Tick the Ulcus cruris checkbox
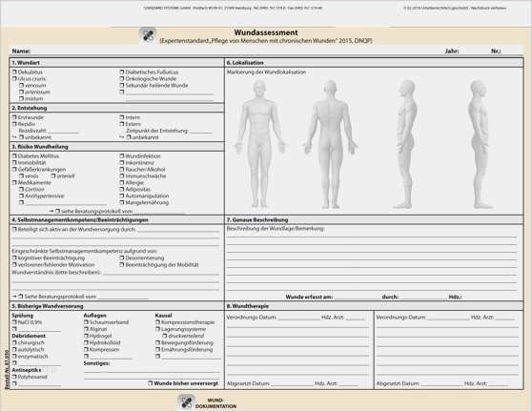Viewport: 532px width, 412px height. click(x=14, y=79)
